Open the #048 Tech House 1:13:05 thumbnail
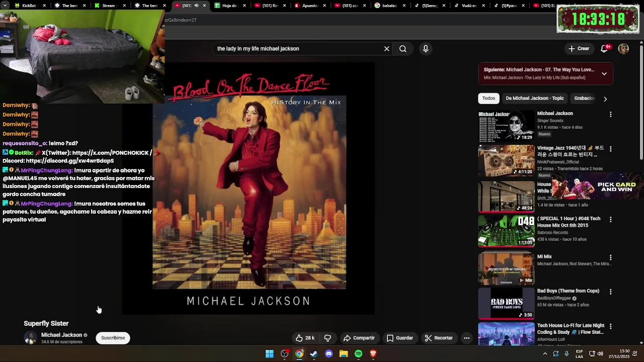The width and height of the screenshot is (644, 362). [x=506, y=231]
